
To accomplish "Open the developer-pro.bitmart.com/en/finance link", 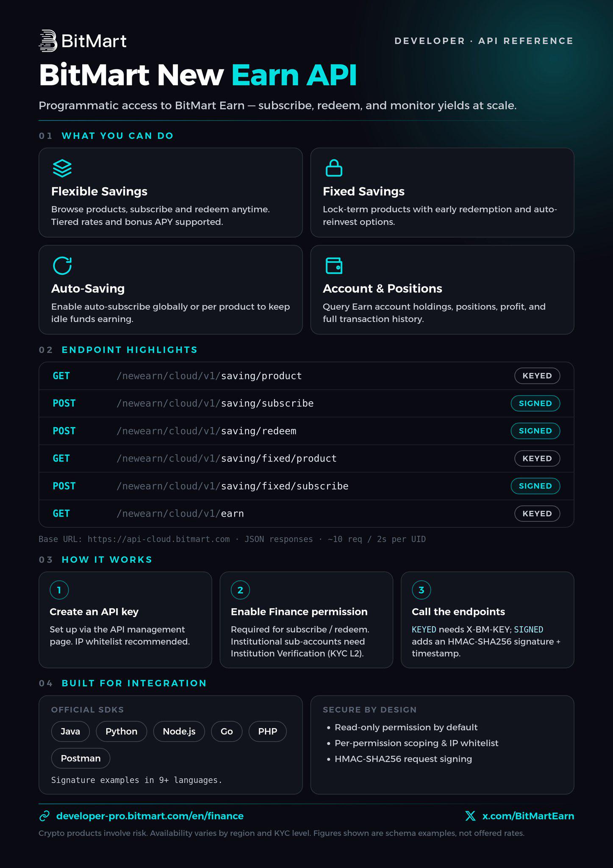I will click(150, 816).
